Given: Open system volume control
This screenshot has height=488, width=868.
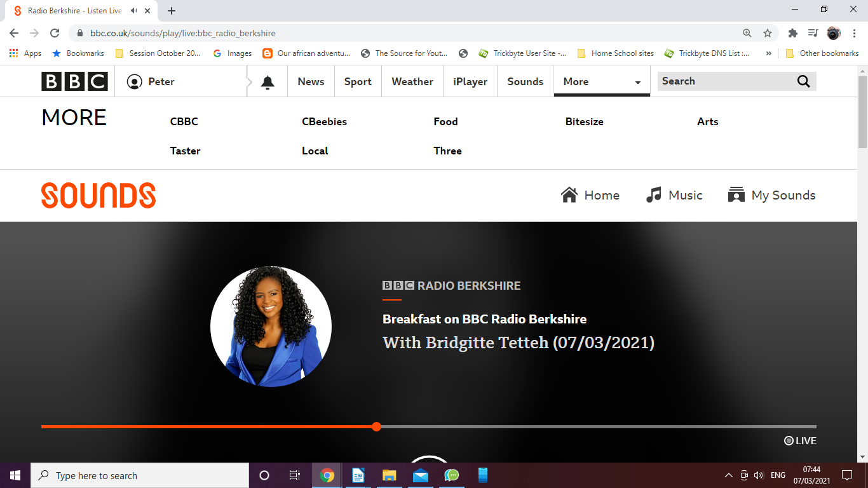Looking at the screenshot, I should 759,475.
